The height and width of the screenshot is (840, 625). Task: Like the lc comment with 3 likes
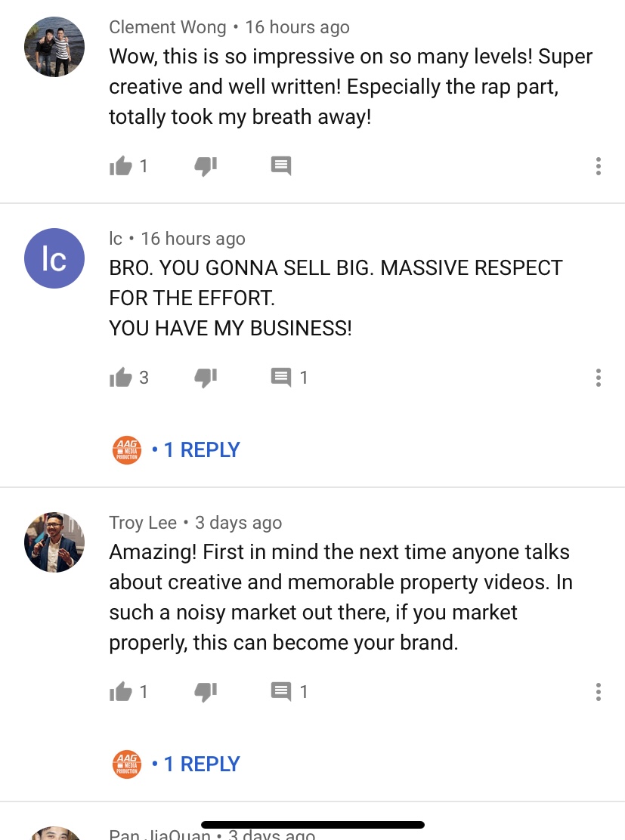121,378
